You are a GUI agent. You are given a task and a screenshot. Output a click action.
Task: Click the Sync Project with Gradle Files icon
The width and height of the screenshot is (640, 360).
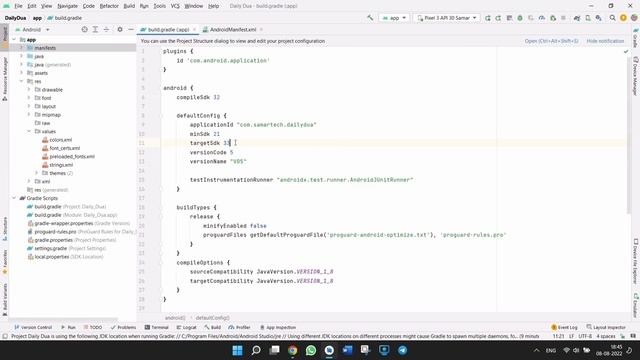coord(577,18)
